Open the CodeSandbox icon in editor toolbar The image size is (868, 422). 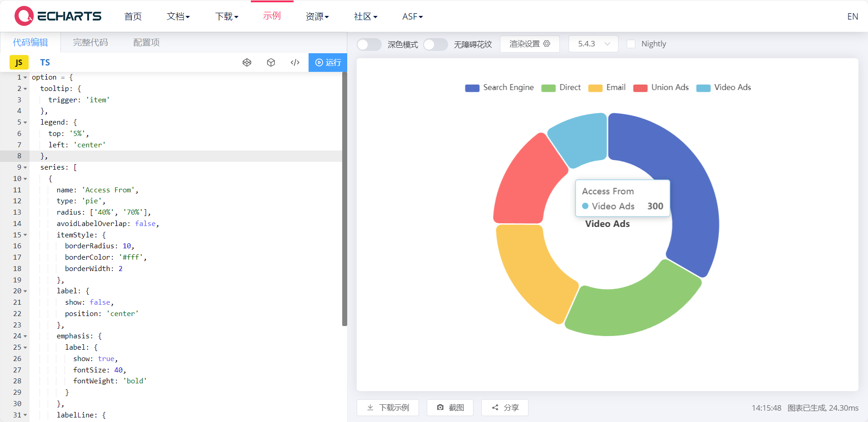[x=247, y=62]
